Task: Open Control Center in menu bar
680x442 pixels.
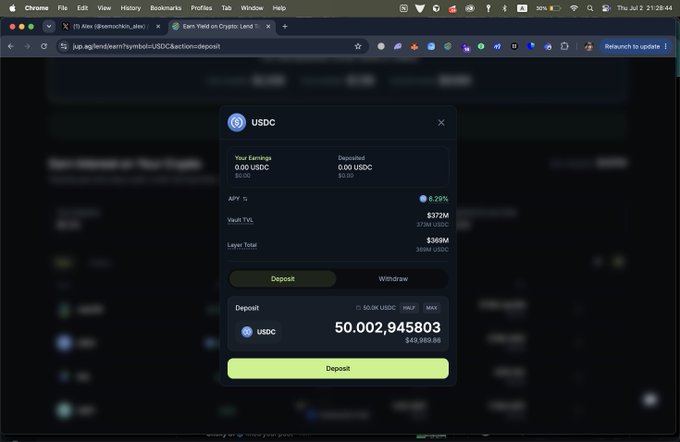Action: [606, 8]
